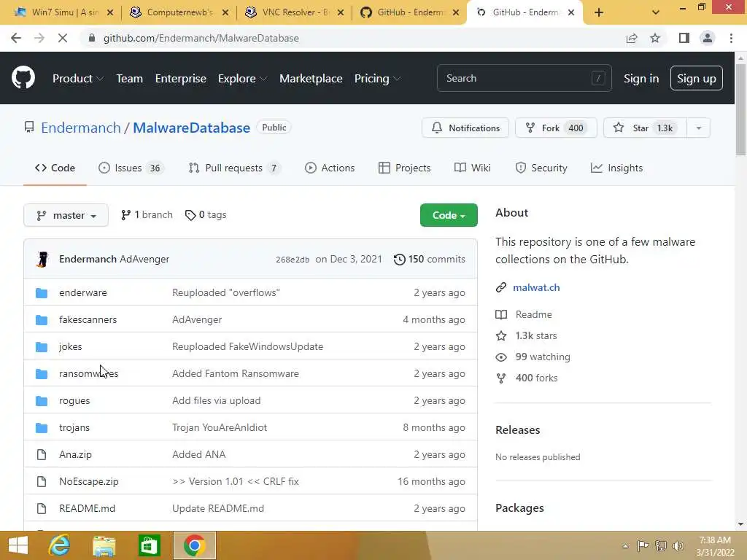The width and height of the screenshot is (747, 560).
Task: Click the enderware folder icon
Action: click(x=42, y=293)
